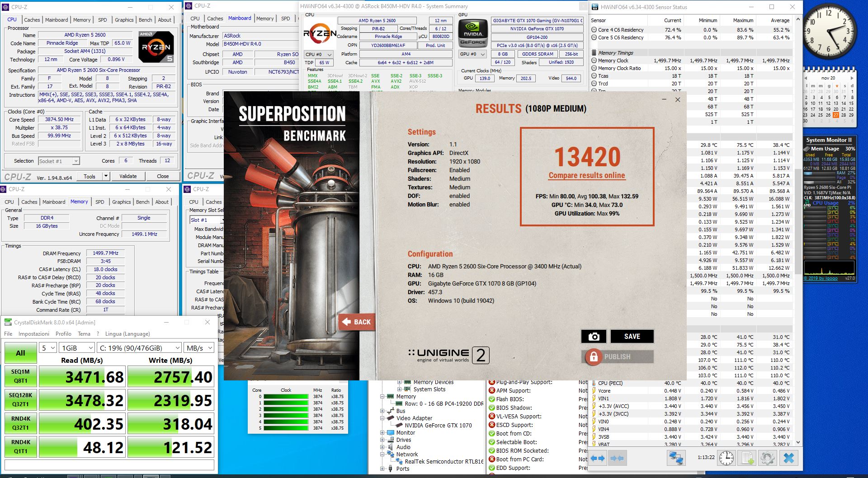Click the Validate button in CPU-Z
This screenshot has height=478, width=868.
128,176
